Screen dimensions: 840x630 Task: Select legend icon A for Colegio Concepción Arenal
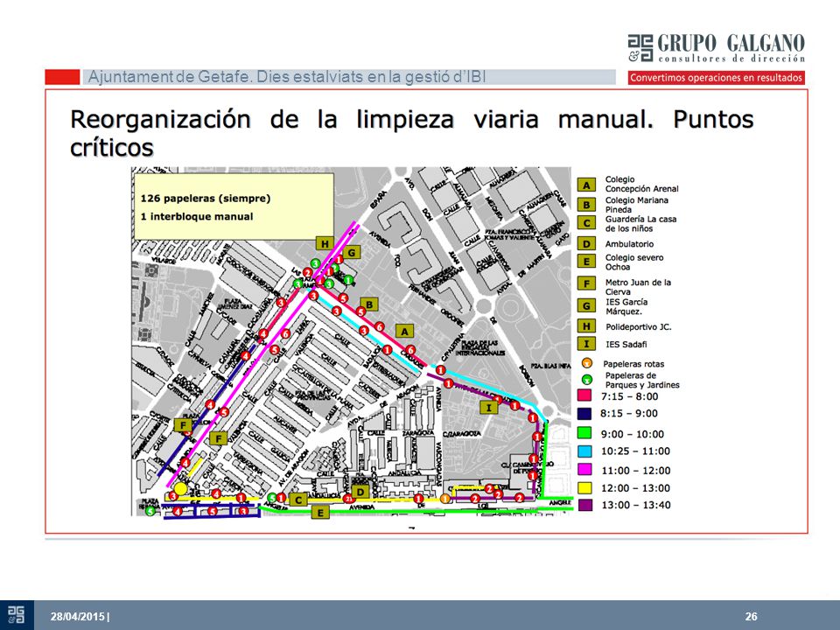point(586,185)
